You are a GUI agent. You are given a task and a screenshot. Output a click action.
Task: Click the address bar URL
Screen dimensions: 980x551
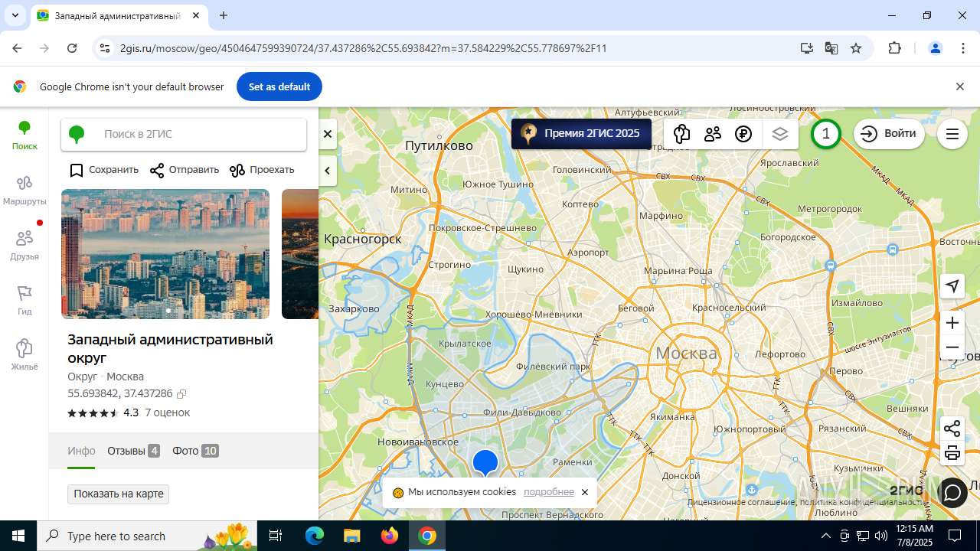click(364, 48)
